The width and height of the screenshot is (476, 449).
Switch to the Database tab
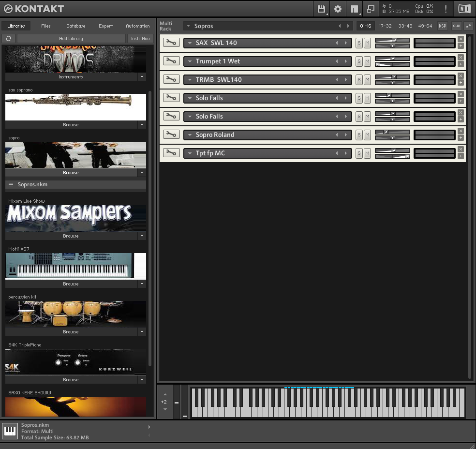76,26
